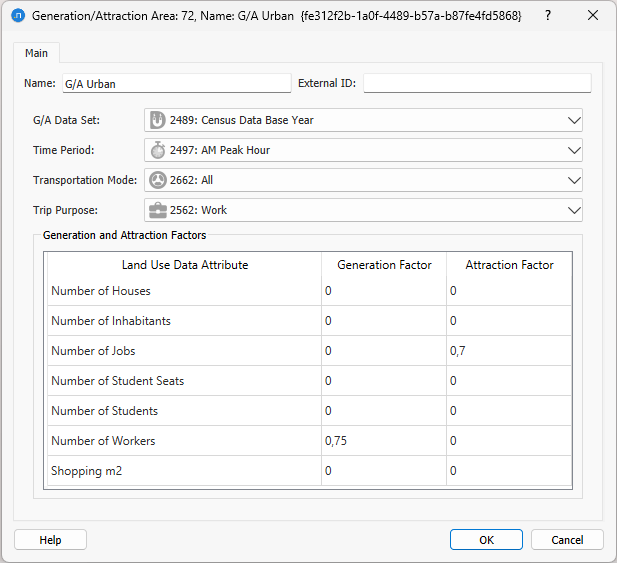Open the Time Period dropdown arrow
Image resolution: width=617 pixels, height=563 pixels.
[x=573, y=150]
